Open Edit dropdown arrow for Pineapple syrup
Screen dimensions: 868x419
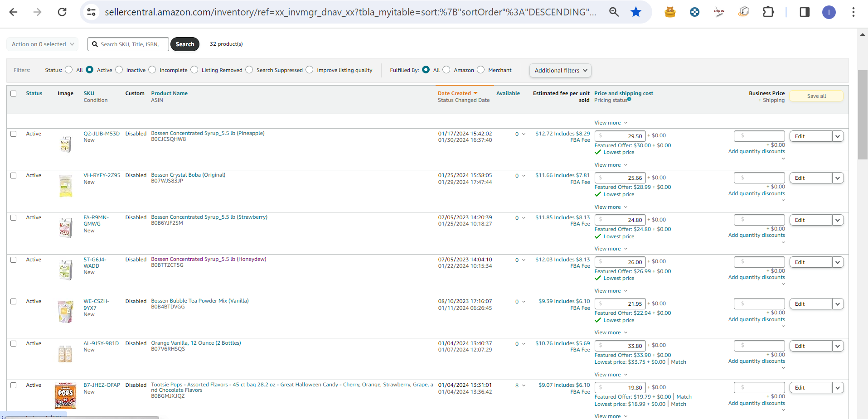838,136
